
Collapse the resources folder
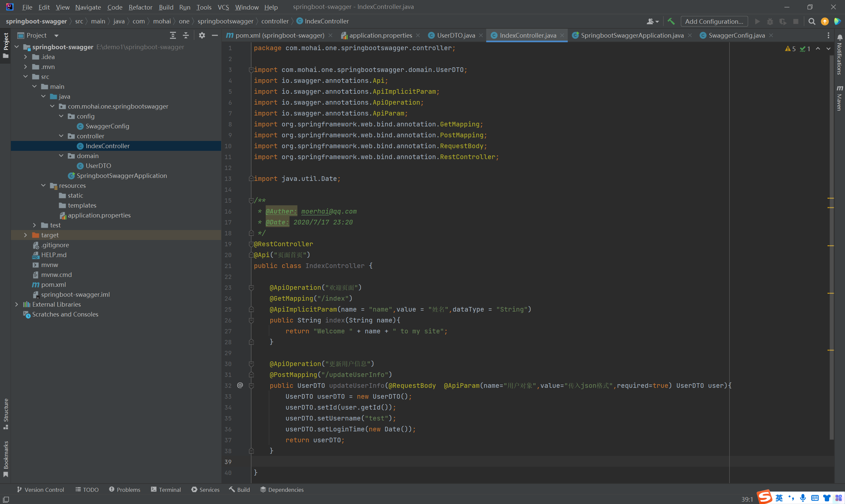[x=44, y=185]
